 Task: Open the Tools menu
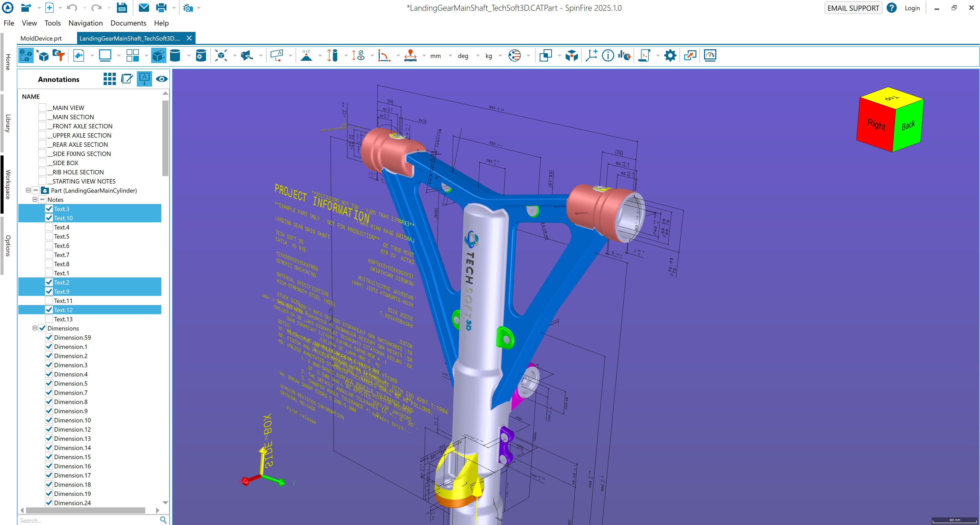pos(53,23)
